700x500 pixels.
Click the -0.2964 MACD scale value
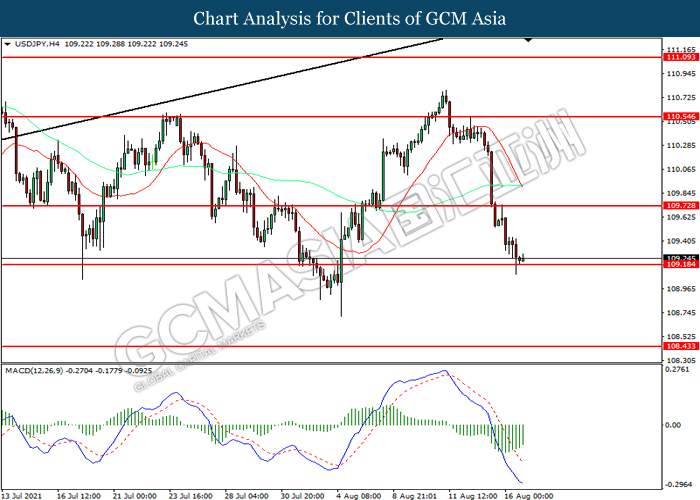click(x=679, y=485)
